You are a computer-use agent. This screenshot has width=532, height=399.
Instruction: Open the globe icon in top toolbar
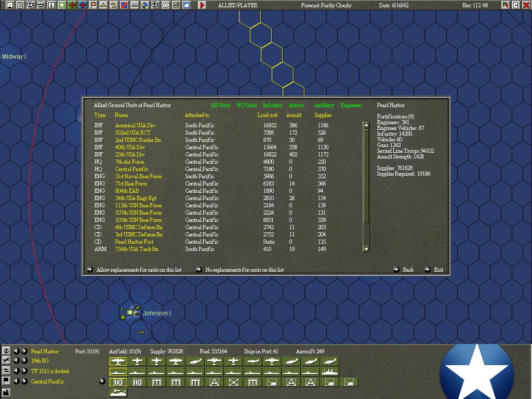click(x=145, y=5)
